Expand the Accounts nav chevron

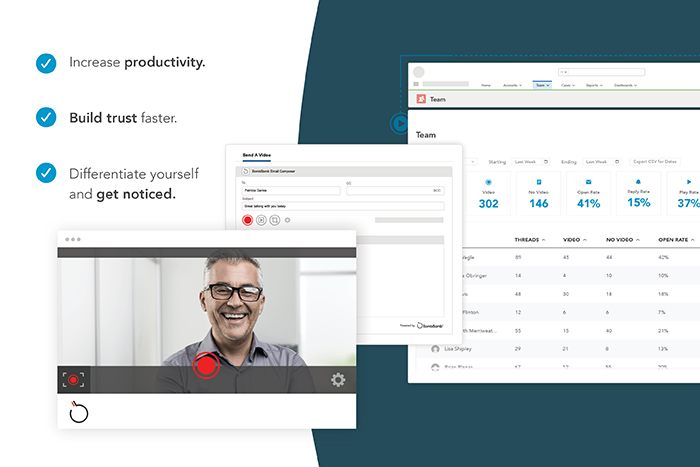pos(521,85)
